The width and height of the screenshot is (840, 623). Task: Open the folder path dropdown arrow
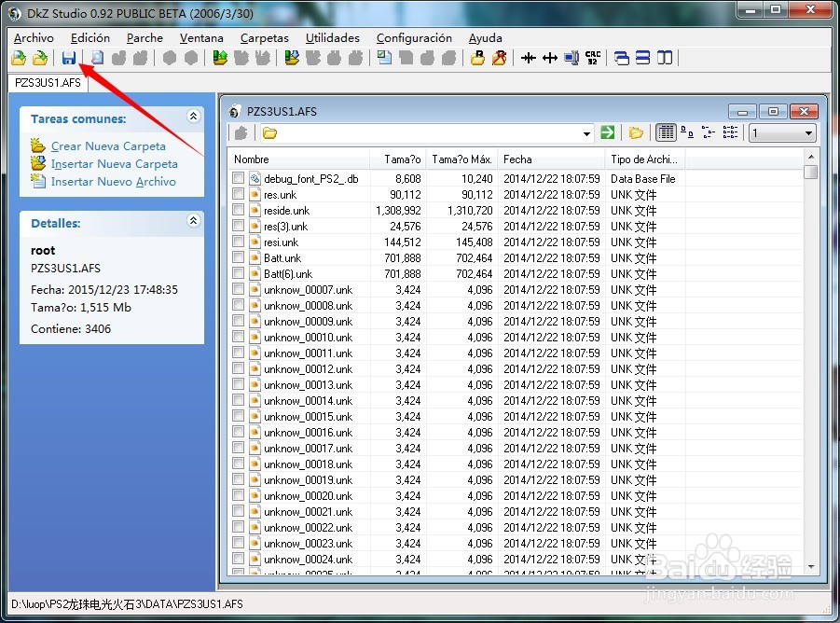pyautogui.click(x=587, y=133)
